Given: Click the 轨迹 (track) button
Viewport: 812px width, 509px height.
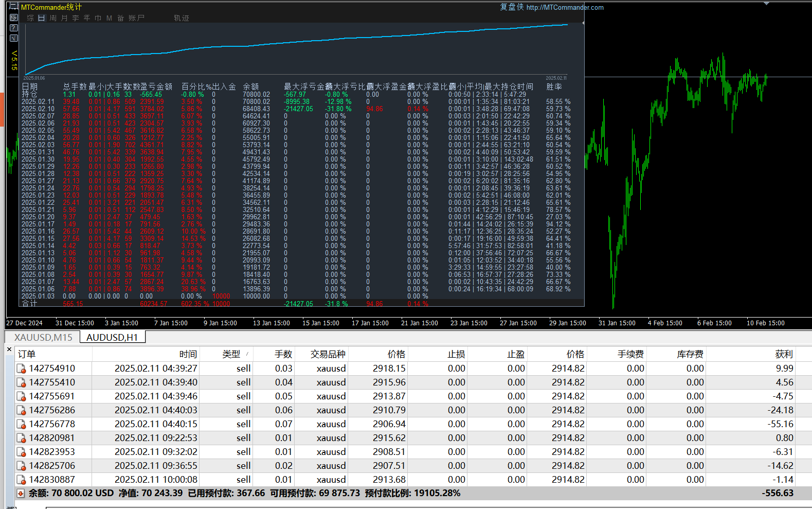Looking at the screenshot, I should 182,18.
